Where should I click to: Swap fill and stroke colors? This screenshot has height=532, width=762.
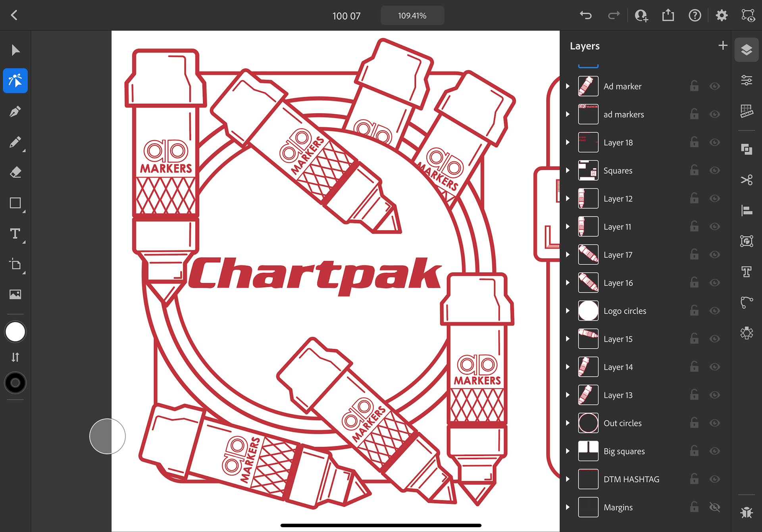point(15,357)
